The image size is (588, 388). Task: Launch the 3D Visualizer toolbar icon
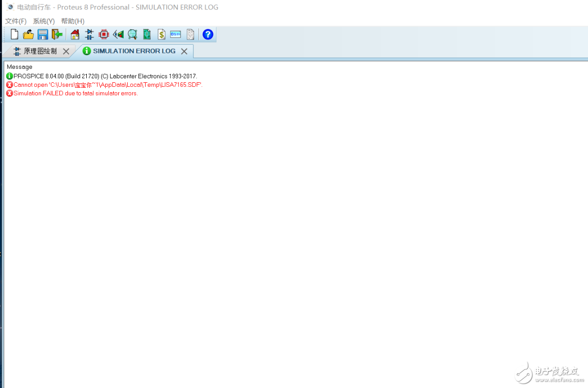coord(118,34)
